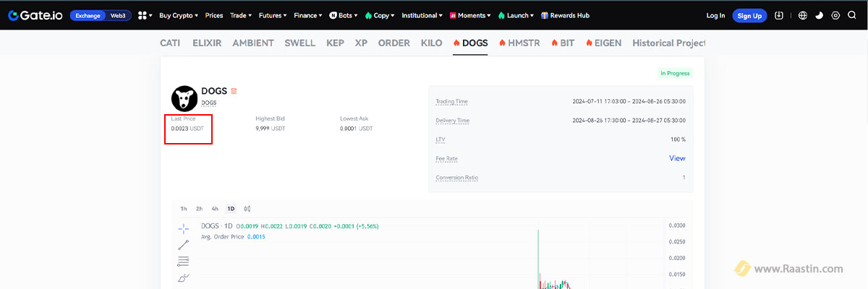Expand the Finance dropdown menu
868x289 pixels.
tap(308, 15)
